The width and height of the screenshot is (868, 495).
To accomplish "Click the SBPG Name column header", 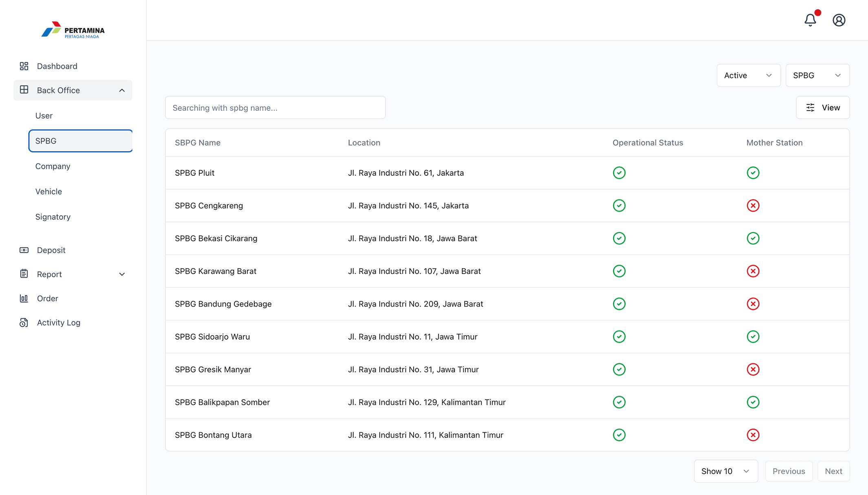I will (198, 143).
